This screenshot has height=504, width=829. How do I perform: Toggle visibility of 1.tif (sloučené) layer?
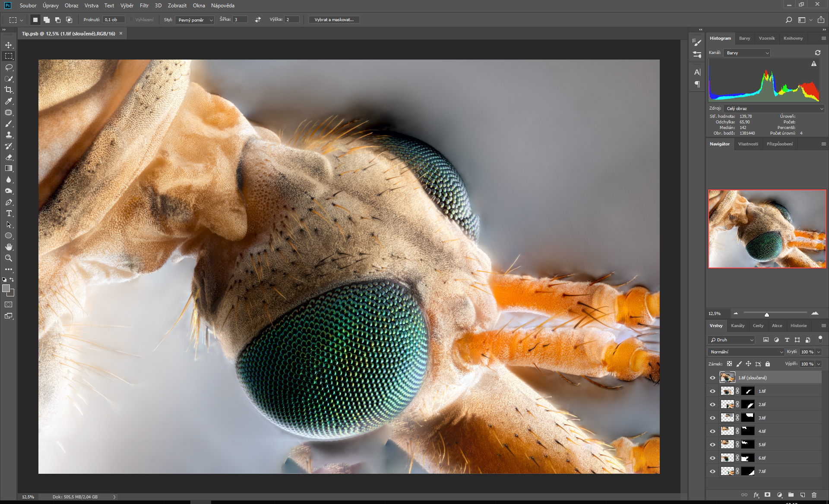(712, 378)
